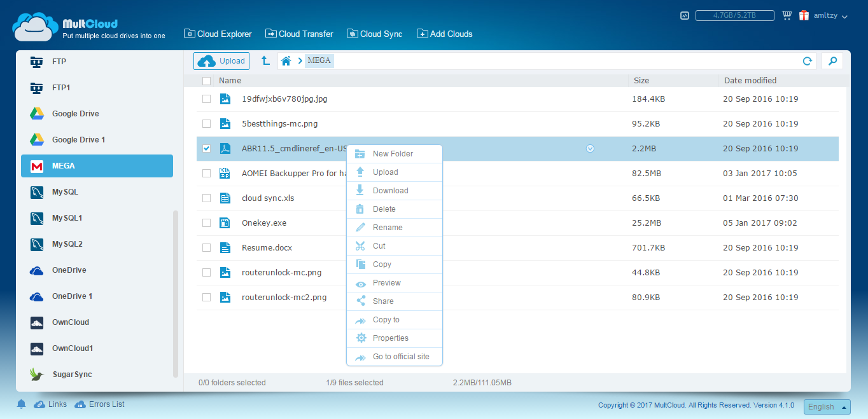Select SugarSync in the sidebar
The image size is (868, 419).
pos(72,374)
